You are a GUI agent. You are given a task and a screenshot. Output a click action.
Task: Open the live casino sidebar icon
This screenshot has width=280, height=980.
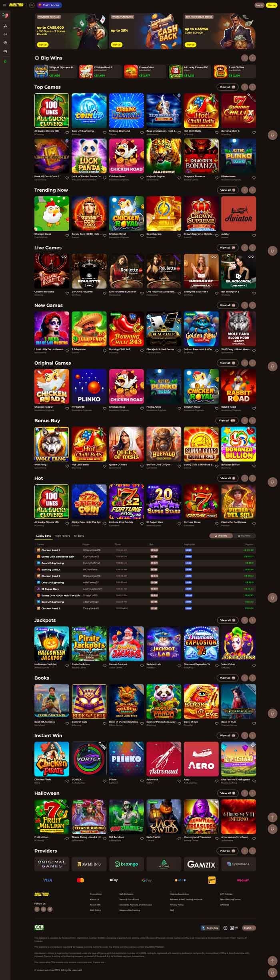(x=5, y=34)
